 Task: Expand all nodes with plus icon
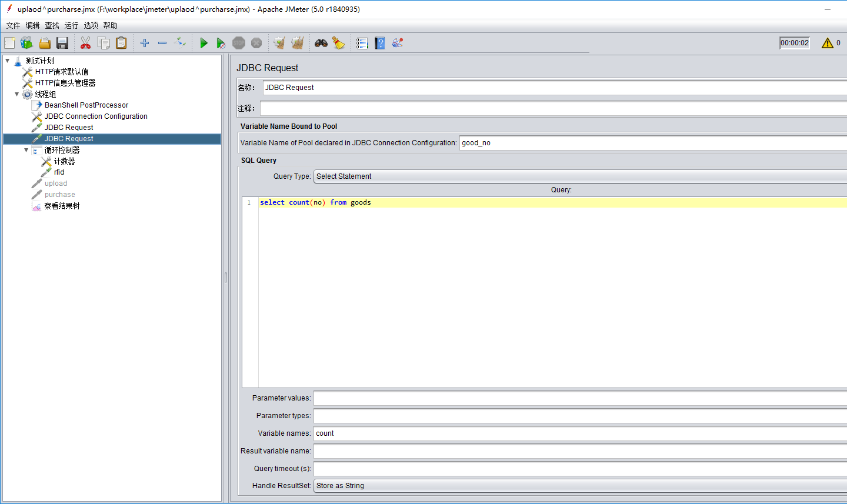(145, 43)
